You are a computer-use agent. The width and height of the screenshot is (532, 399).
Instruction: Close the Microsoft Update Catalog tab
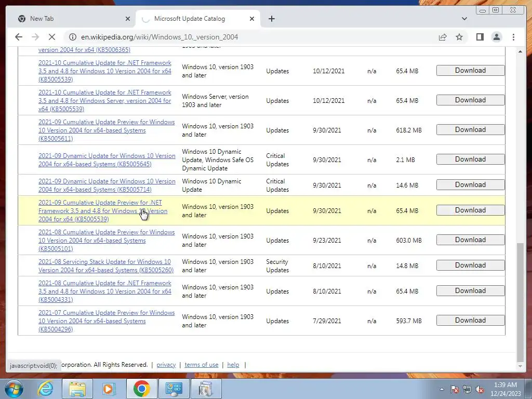click(x=252, y=19)
